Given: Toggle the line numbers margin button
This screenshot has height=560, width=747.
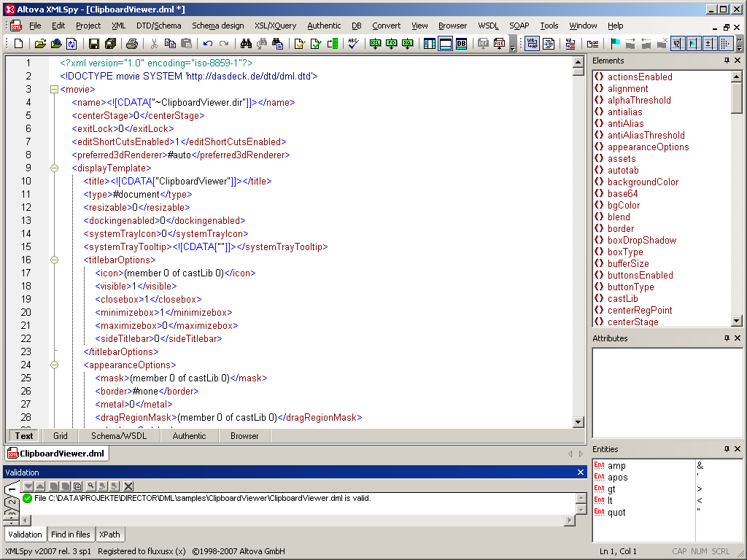Looking at the screenshot, I should tap(677, 44).
